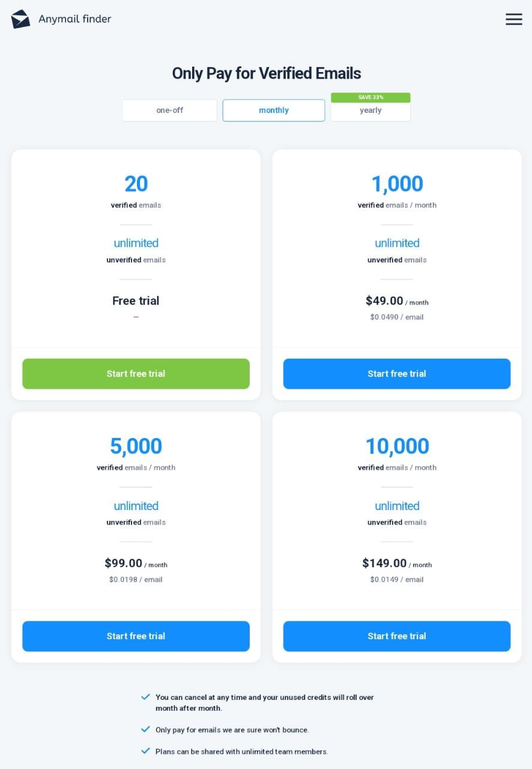Start free trial for 1,000 emails plan
Screen dimensions: 532x769
click(x=397, y=374)
